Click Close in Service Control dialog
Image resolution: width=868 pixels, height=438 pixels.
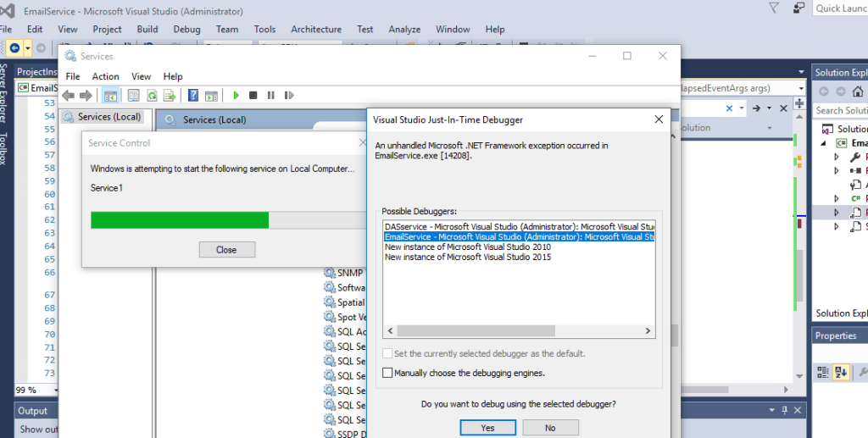click(226, 250)
